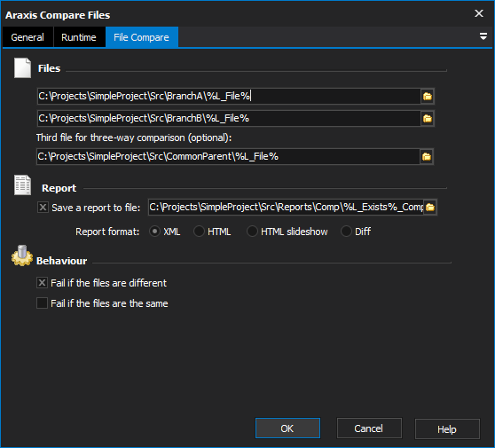Open Help for this action
The image size is (495, 448).
[x=447, y=429]
